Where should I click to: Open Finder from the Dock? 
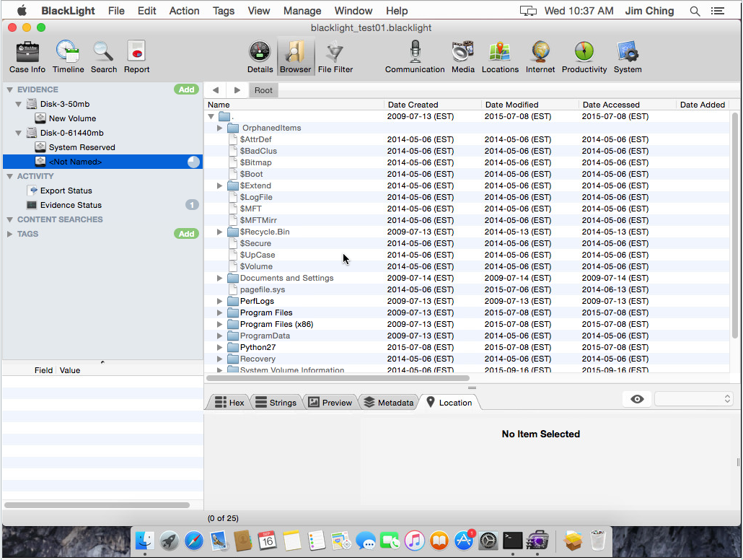tap(144, 541)
